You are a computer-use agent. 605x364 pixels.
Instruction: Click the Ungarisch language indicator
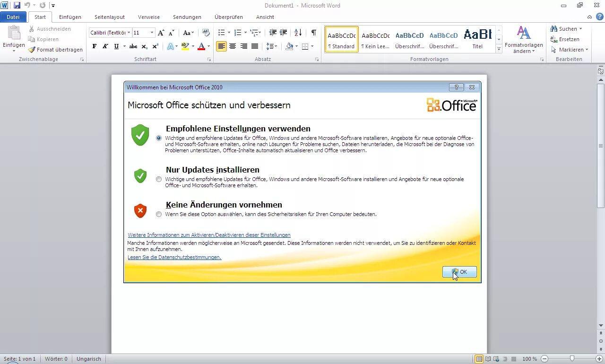89,359
